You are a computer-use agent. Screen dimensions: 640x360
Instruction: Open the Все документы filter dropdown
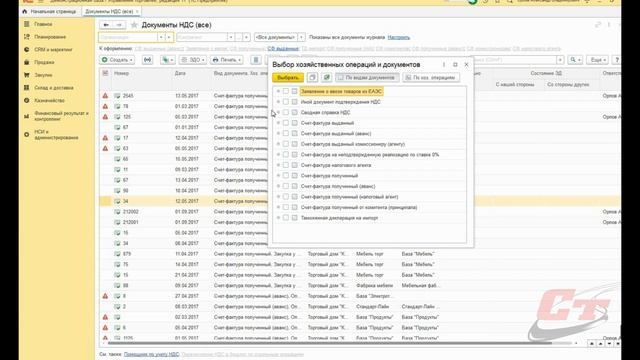coord(301,37)
